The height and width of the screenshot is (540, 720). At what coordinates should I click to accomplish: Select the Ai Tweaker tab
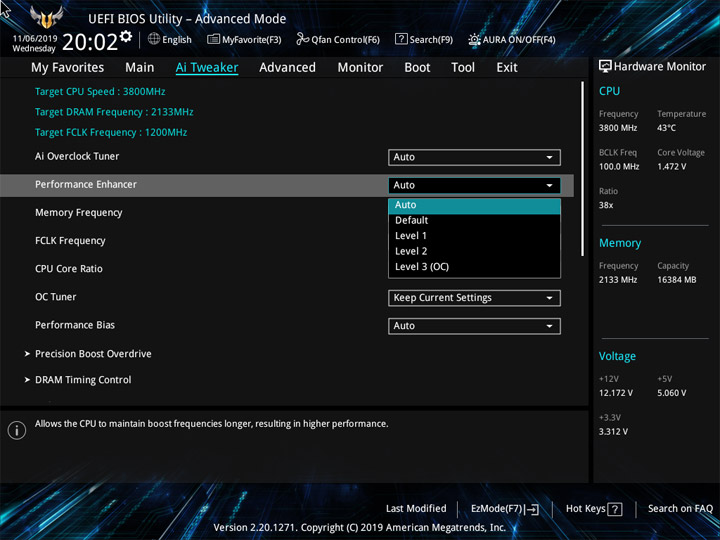(207, 68)
